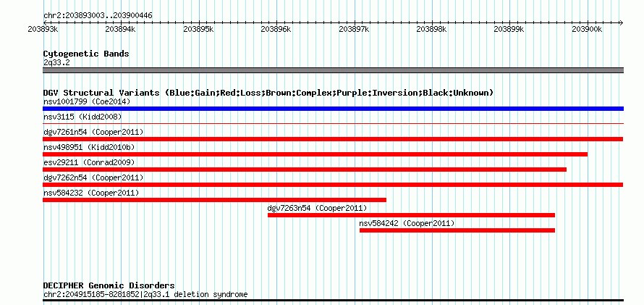
Task: Click the right arrowhead of the ruler
Action: (621, 22)
